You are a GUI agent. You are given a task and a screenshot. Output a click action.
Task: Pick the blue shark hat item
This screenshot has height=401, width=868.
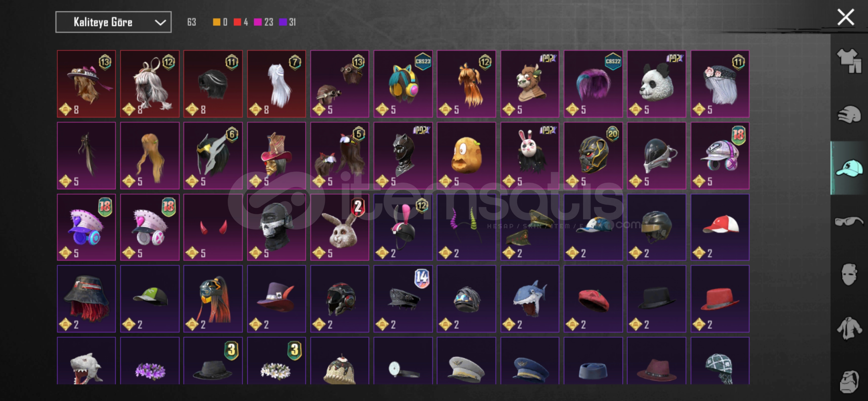click(x=530, y=299)
